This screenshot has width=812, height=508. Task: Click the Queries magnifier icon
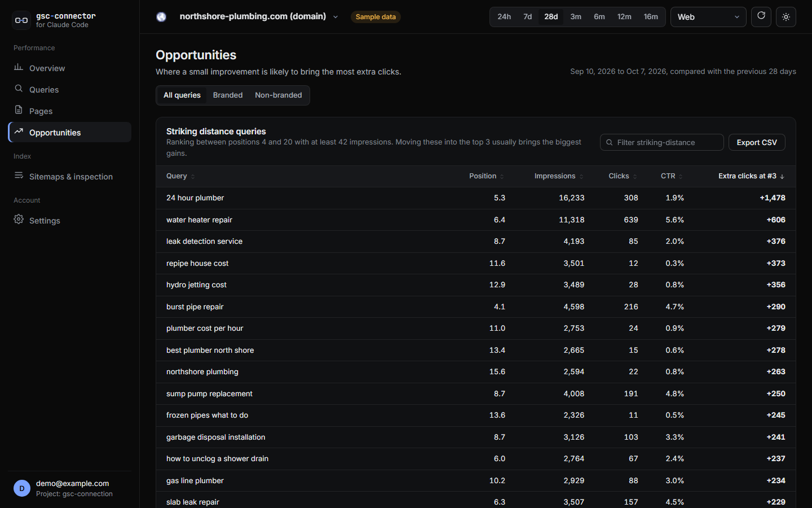click(19, 89)
